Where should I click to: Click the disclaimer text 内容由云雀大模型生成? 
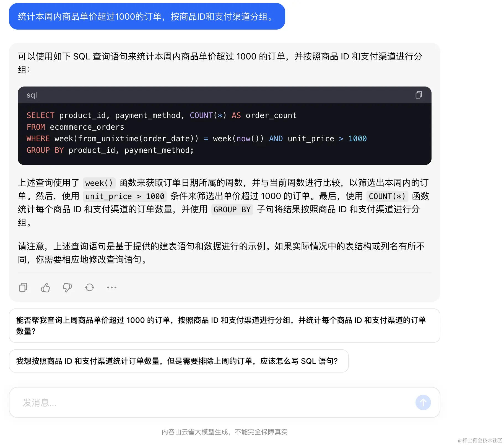tap(224, 432)
